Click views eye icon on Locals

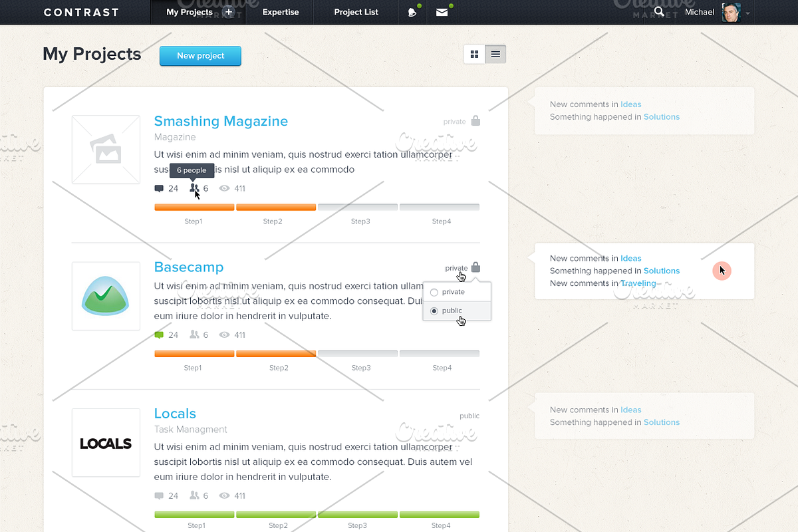click(225, 496)
